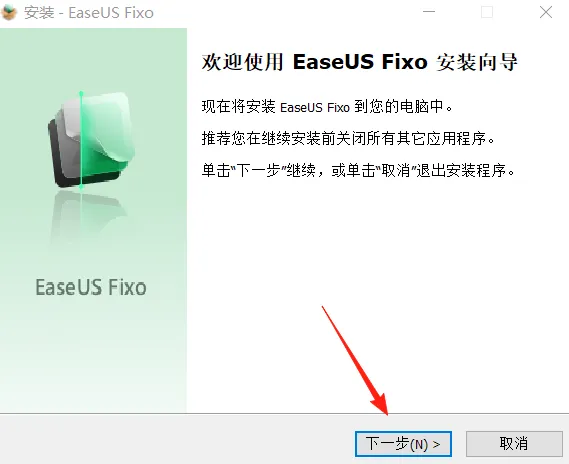Click the instruction line starting 单击"下一步"继续
This screenshot has width=569, height=464.
pyautogui.click(x=358, y=170)
